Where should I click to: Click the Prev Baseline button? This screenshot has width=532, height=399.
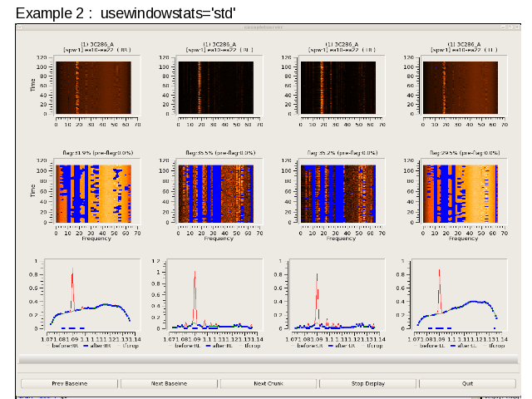(x=69, y=383)
